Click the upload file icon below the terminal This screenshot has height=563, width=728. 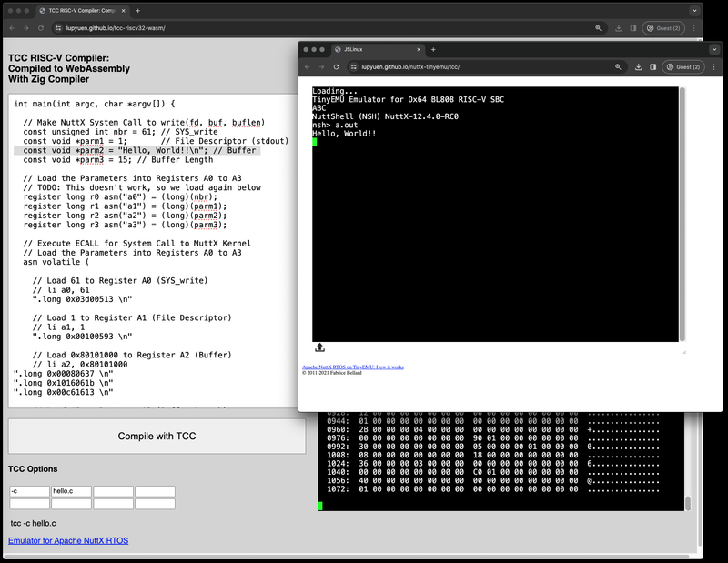[320, 347]
